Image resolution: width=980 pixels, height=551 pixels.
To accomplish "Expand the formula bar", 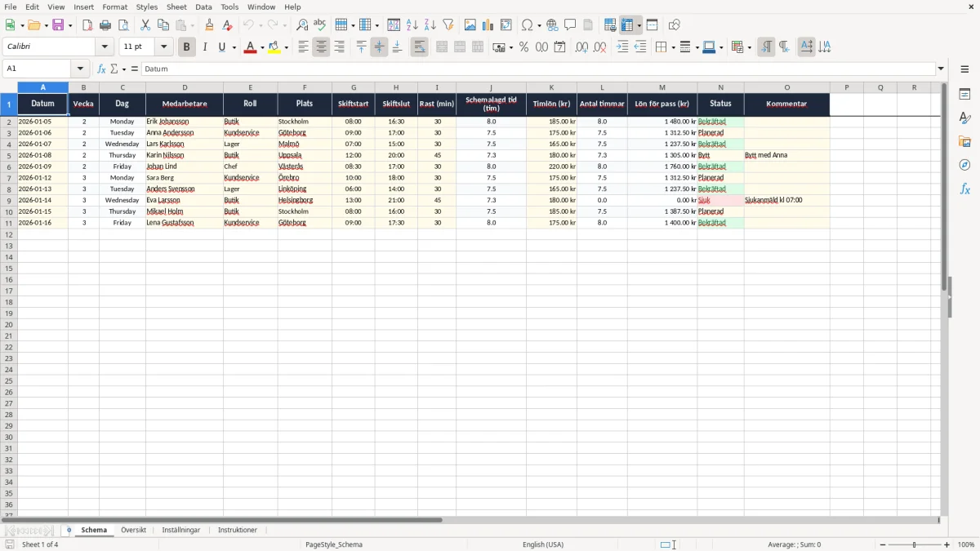I will click(941, 69).
